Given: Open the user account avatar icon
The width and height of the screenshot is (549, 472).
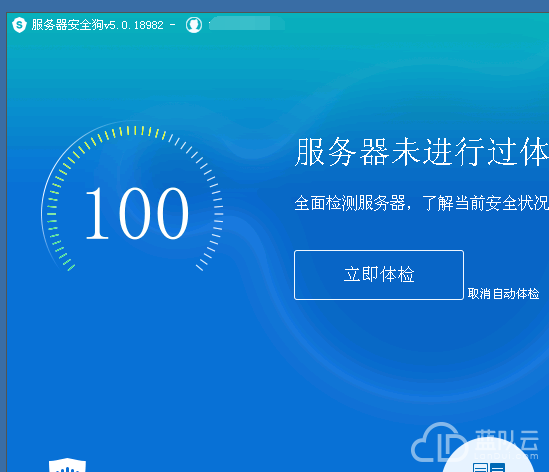Looking at the screenshot, I should coord(194,25).
